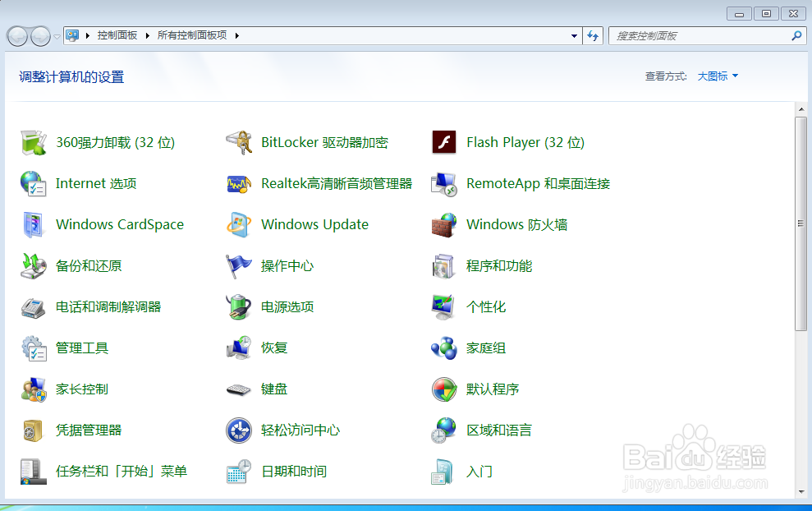Open 入门 icon
This screenshot has width=812, height=511.
(x=444, y=471)
